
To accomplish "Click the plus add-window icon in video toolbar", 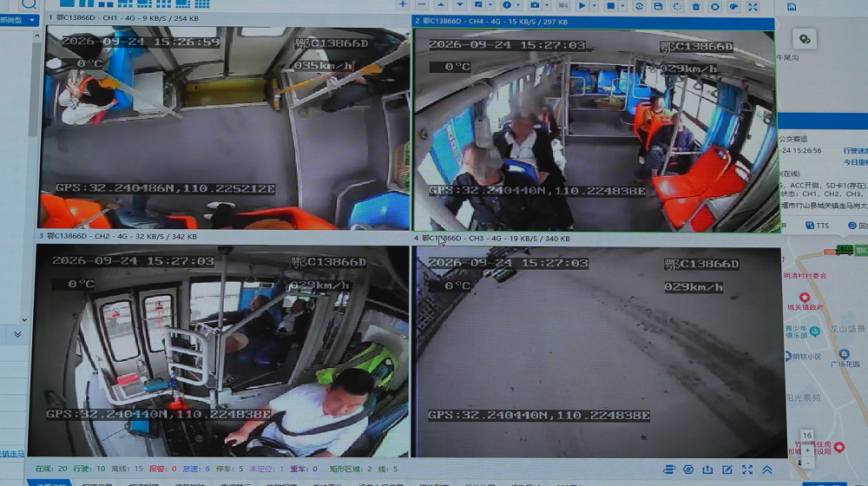I will pyautogui.click(x=403, y=5).
